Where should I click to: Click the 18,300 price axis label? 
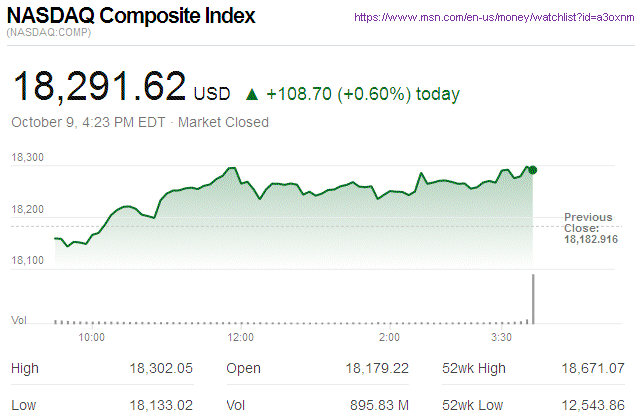[x=27, y=158]
